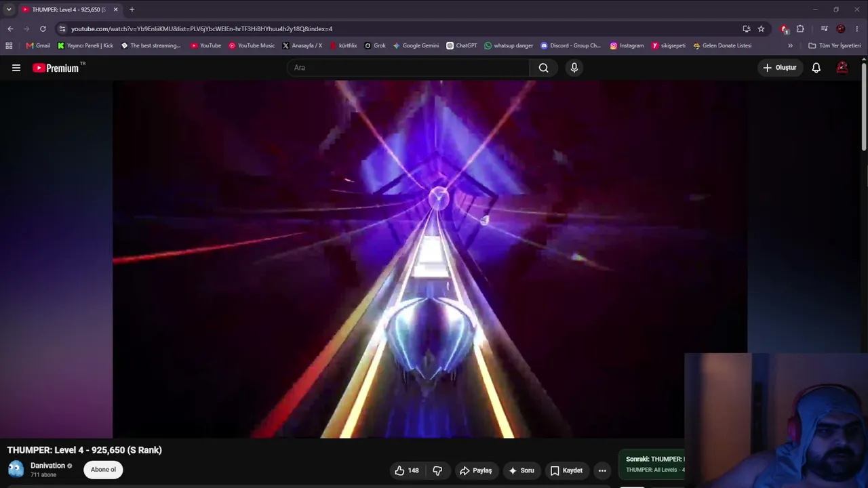Save the video with Kaydet

[566, 470]
